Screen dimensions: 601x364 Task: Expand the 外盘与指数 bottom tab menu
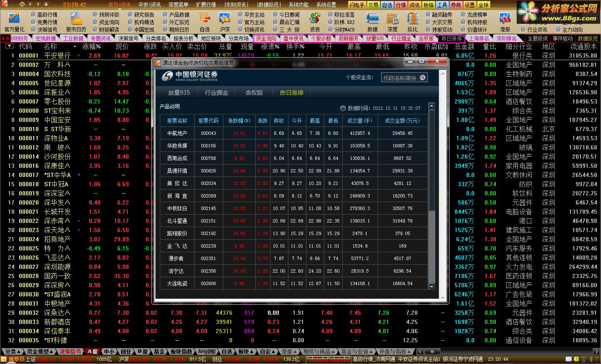pos(395,351)
